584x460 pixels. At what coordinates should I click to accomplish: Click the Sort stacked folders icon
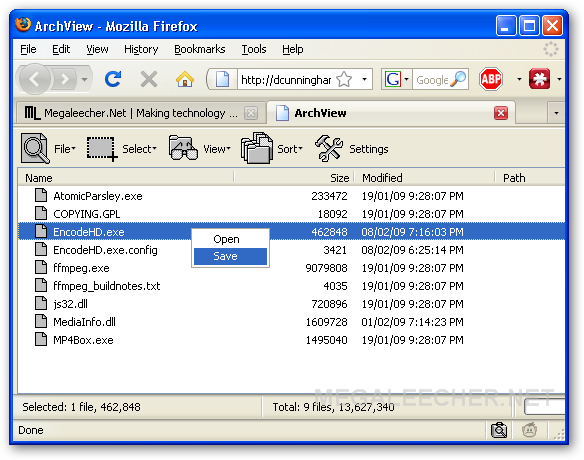(257, 148)
